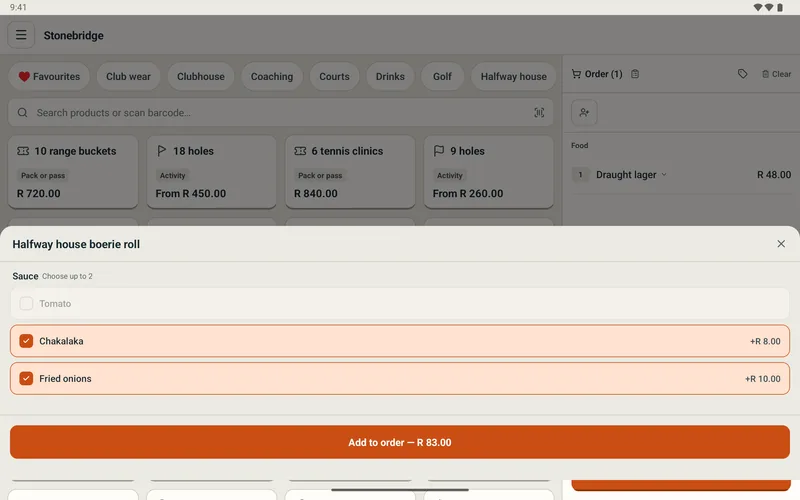Screen dimensions: 800x500
Task: Uncheck the Chakalaka checkbox
Action: click(x=26, y=341)
